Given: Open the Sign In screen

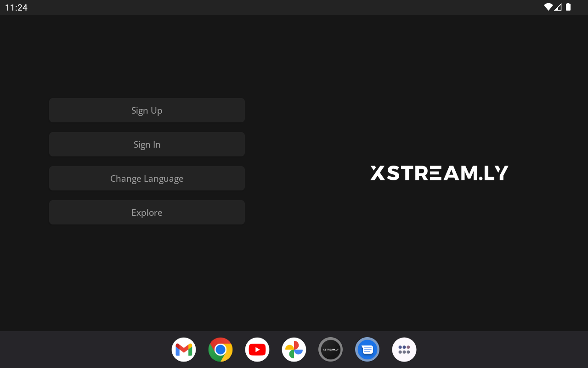Looking at the screenshot, I should (147, 144).
